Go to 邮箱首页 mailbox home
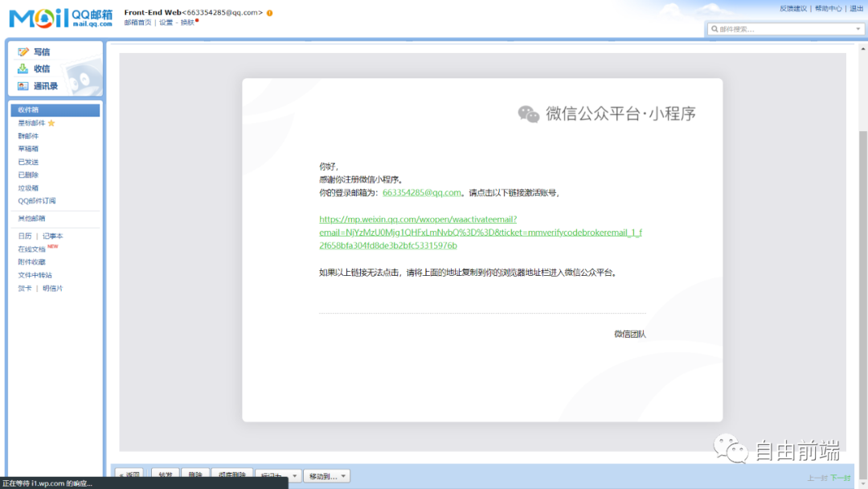868x489 pixels. [x=138, y=23]
